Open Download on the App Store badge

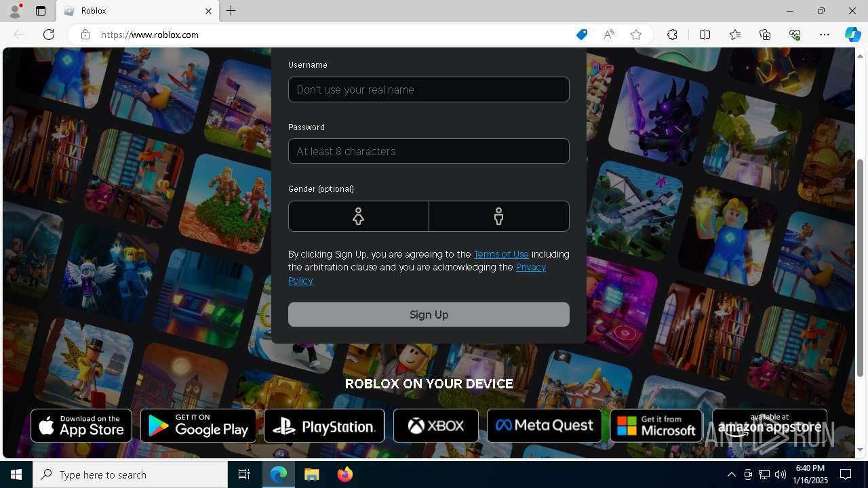click(81, 426)
